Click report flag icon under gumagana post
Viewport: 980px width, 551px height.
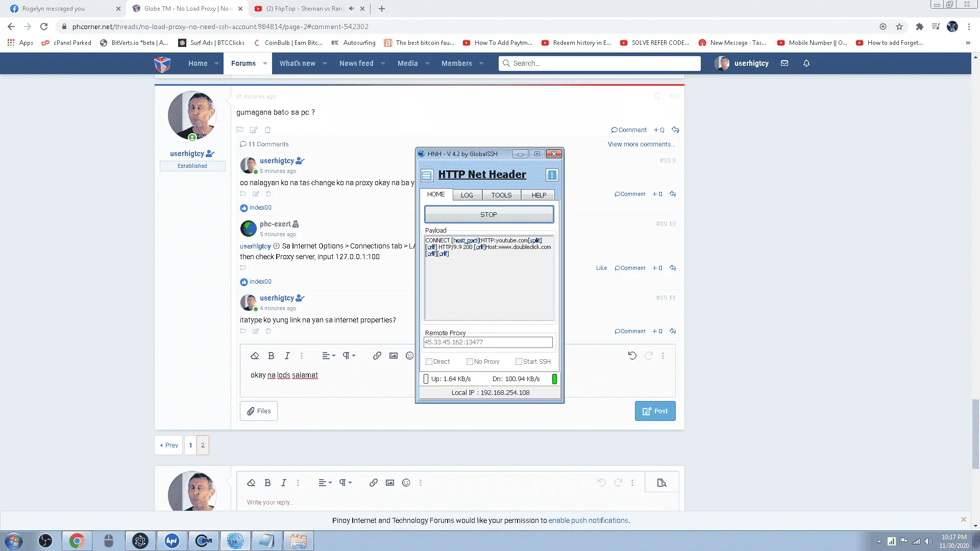point(240,130)
